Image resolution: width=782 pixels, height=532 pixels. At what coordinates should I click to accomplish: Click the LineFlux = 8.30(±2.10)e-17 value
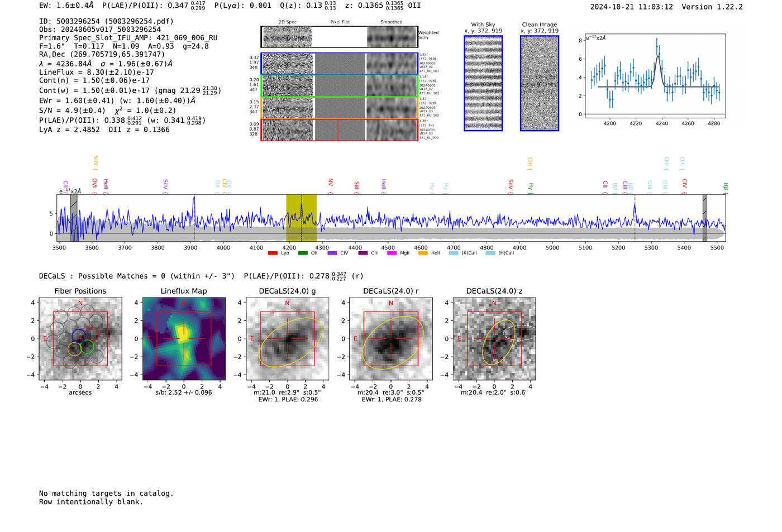97,73
